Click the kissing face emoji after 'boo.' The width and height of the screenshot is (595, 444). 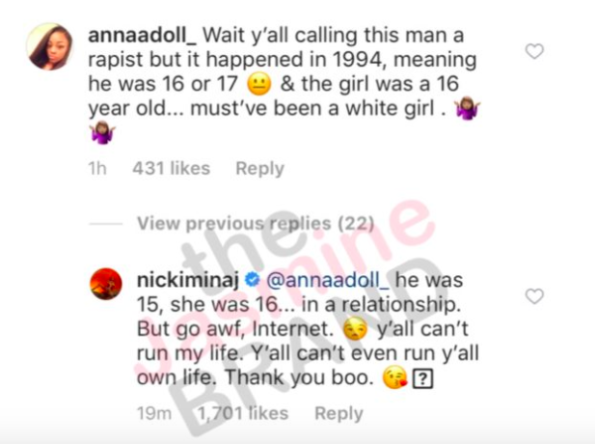(x=395, y=378)
